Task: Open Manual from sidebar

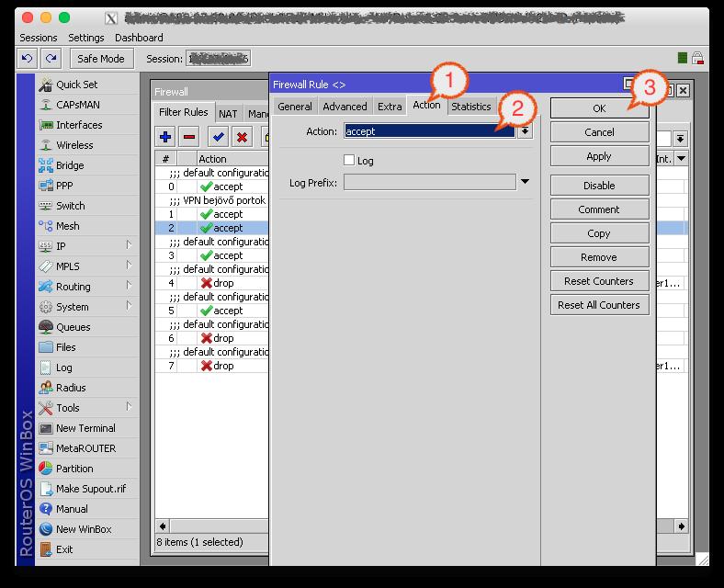Action: click(87, 509)
